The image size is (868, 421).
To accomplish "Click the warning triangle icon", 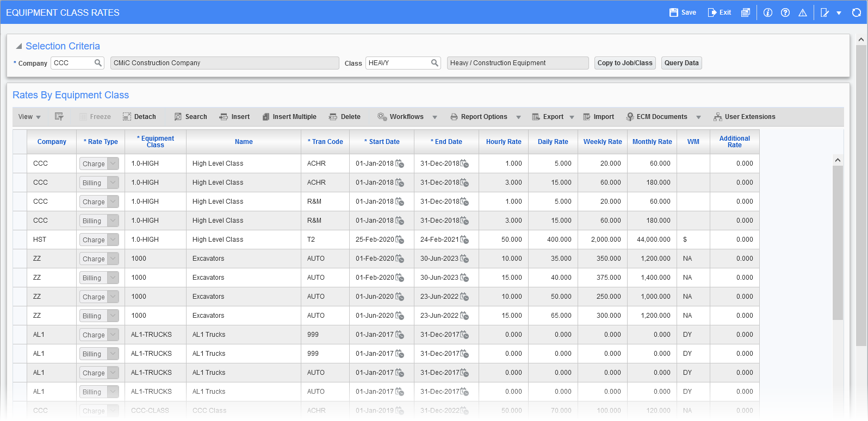I will click(x=802, y=12).
